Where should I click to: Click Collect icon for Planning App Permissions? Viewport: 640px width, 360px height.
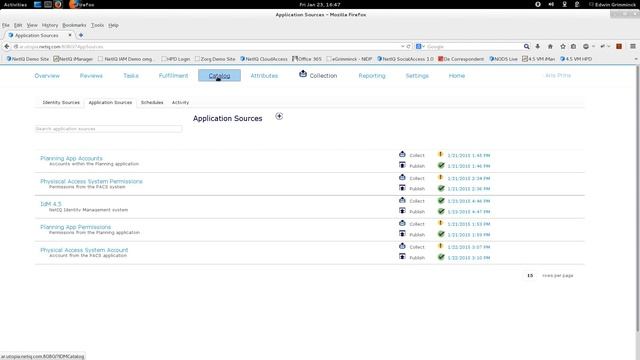tap(402, 223)
